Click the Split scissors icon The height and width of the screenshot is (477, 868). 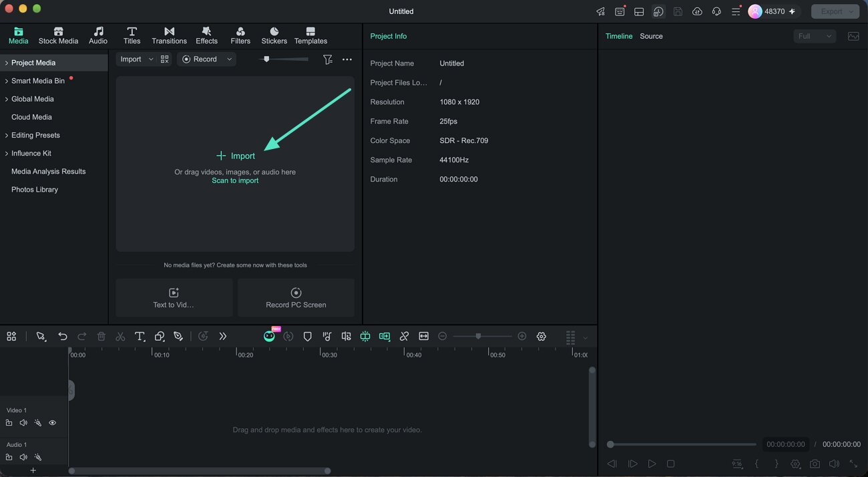(120, 337)
